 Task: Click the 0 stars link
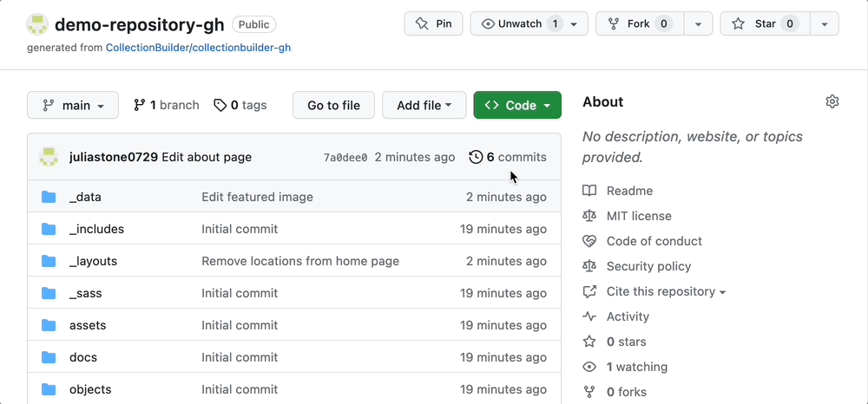point(626,342)
